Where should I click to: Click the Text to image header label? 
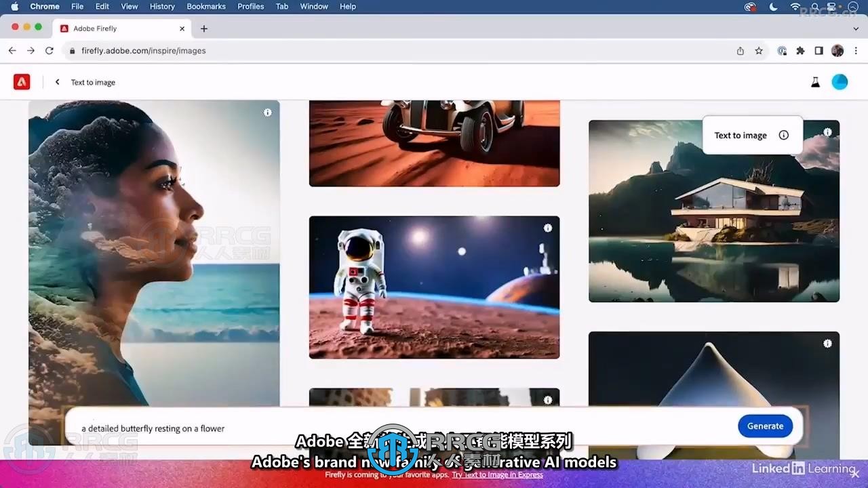[x=93, y=83]
